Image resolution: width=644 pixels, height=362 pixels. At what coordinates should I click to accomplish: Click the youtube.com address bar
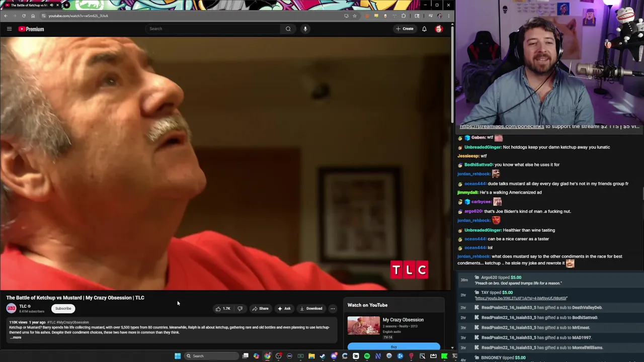coord(191,16)
